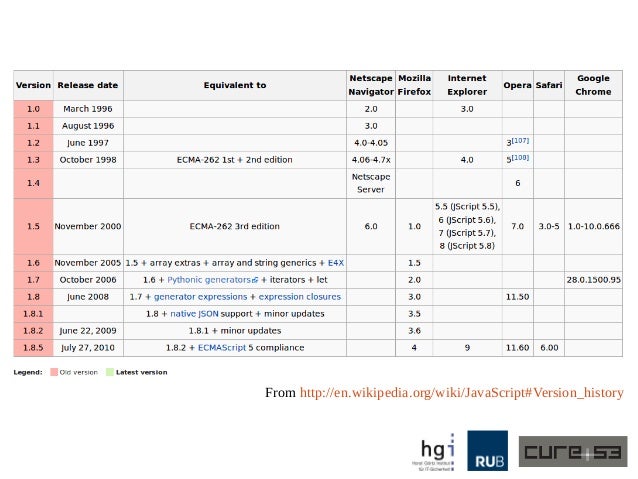The image size is (638, 479).
Task: Click the 1.8.1 + minor updates cell
Action: [235, 331]
